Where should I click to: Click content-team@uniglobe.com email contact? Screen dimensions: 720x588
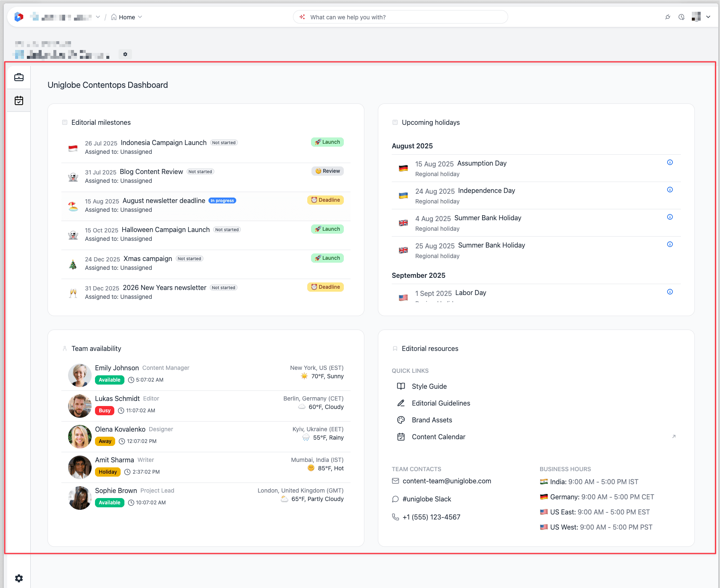[446, 481]
